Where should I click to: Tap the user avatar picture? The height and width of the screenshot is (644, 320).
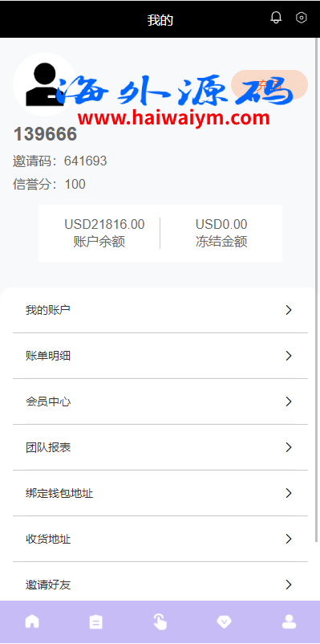[45, 84]
